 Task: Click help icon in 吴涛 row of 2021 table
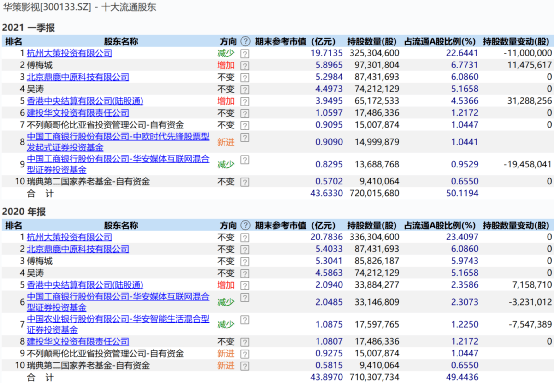click(x=244, y=90)
